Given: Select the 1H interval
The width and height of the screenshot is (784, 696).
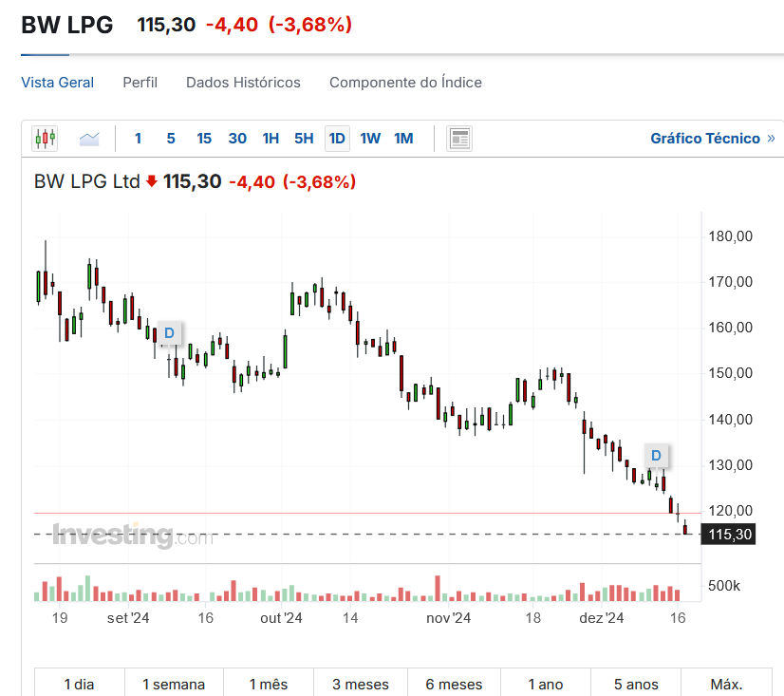Looking at the screenshot, I should [x=271, y=139].
